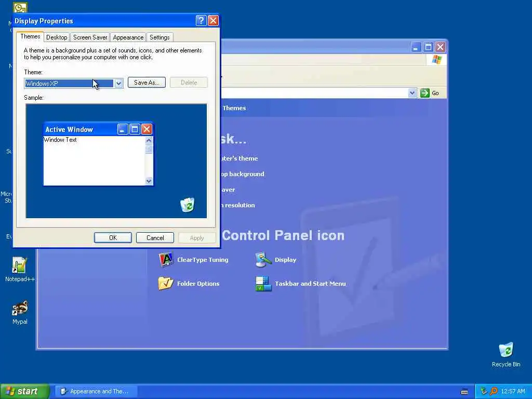This screenshot has height=399, width=532.
Task: Click the Taskbar and Start Menu link text
Action: [x=310, y=284]
